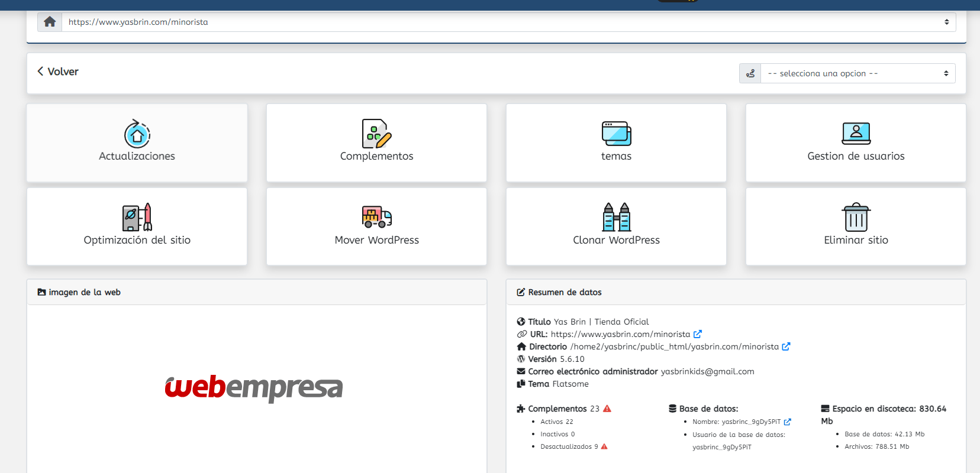Open the Clonar WordPress icon

click(616, 217)
